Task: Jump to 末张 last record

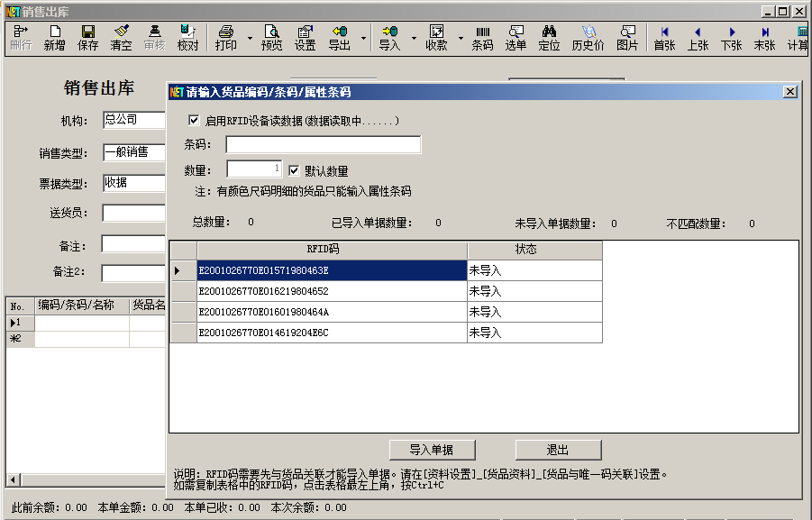Action: 764,38
